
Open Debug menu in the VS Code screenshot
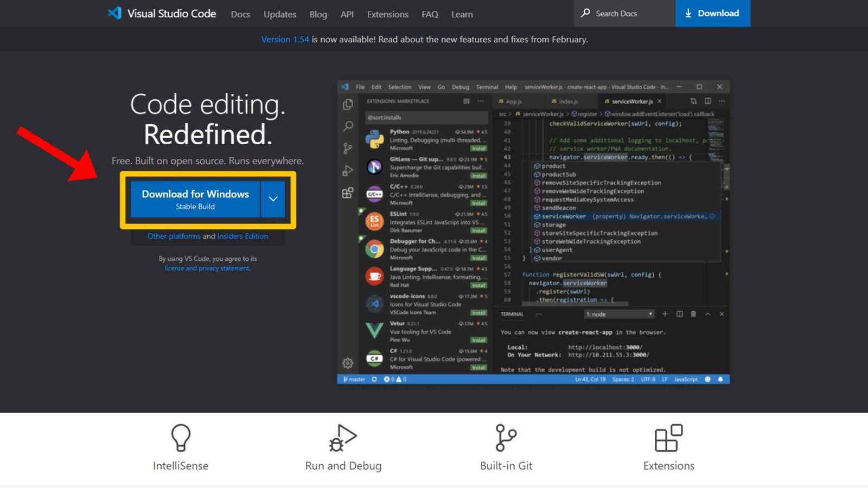[x=460, y=87]
